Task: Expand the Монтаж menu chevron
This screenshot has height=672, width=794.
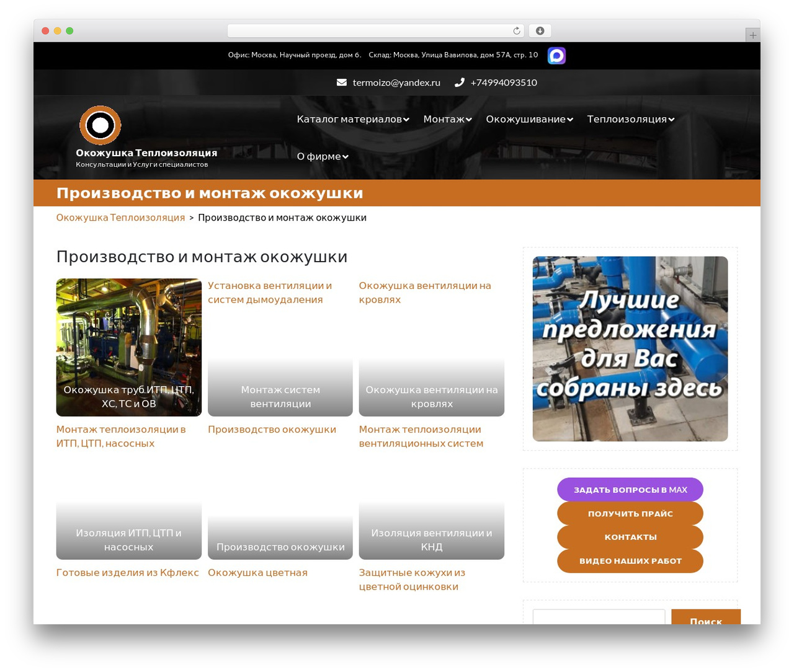Action: 469,120
